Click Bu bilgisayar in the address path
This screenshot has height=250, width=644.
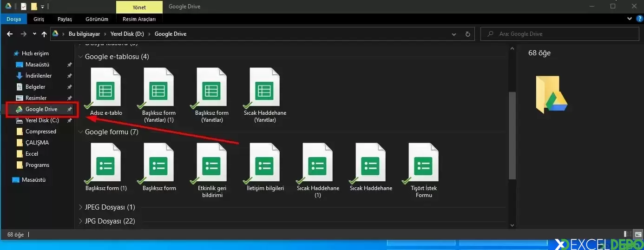click(84, 34)
